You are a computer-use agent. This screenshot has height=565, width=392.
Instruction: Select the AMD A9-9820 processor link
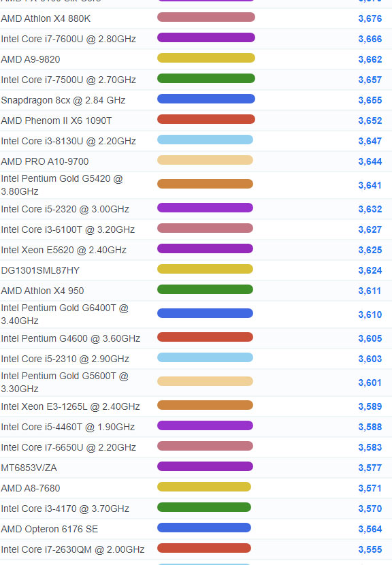(x=31, y=59)
